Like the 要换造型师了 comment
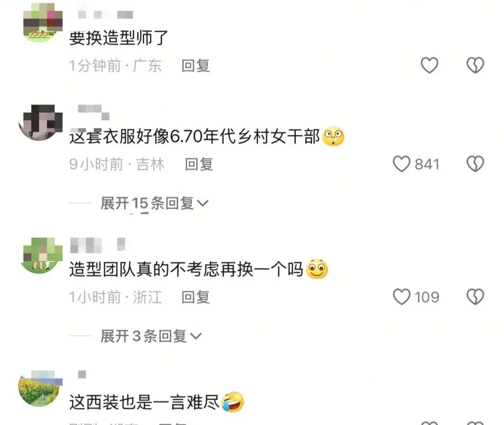 tap(429, 65)
